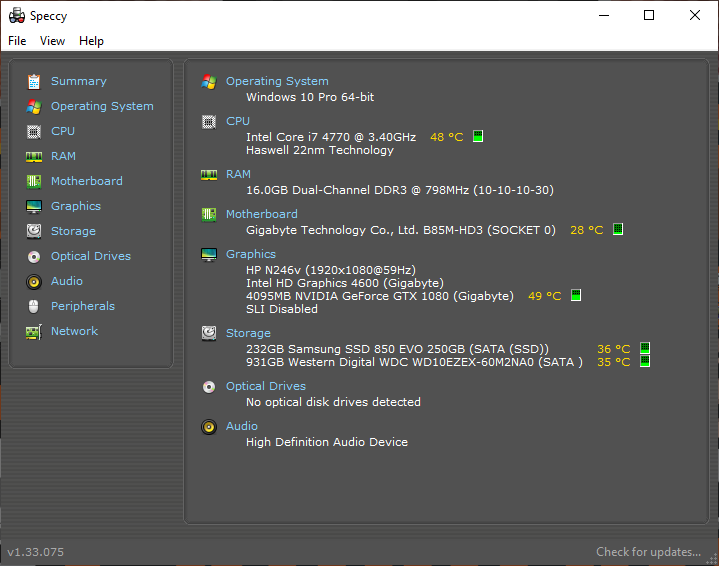719x566 pixels.
Task: Maximize the Speccy window
Action: coord(649,16)
